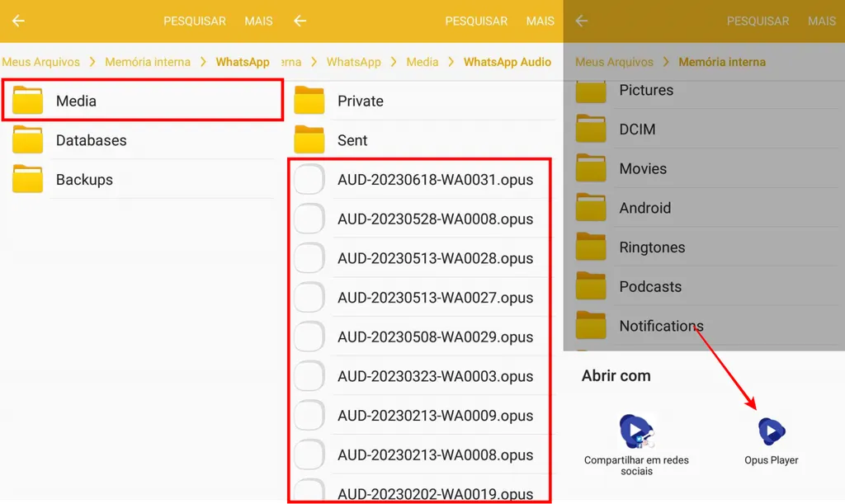Screen dimensions: 845x504
Task: Open file name AUD-20230618-WA0031.opus
Action: point(436,179)
